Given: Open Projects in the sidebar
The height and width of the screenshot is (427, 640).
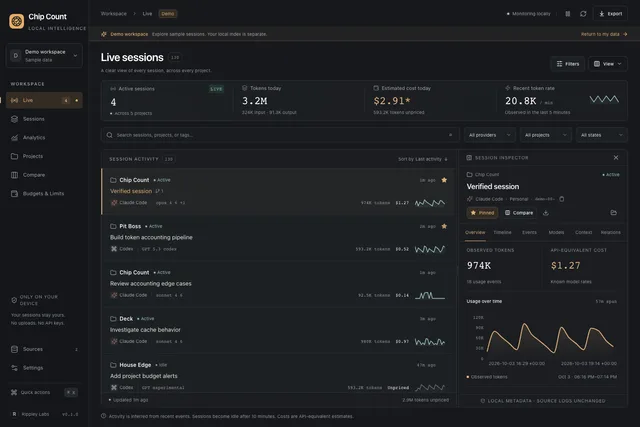Looking at the screenshot, I should coord(44,156).
